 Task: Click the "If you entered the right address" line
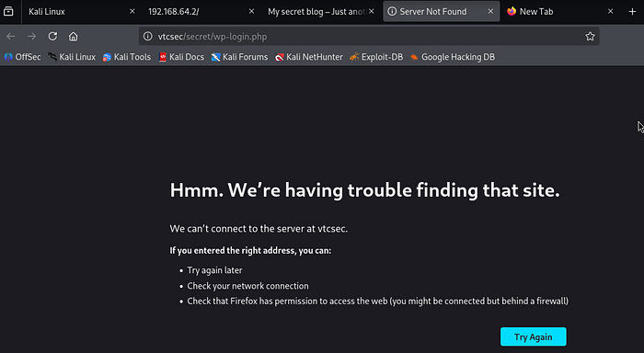(250, 251)
